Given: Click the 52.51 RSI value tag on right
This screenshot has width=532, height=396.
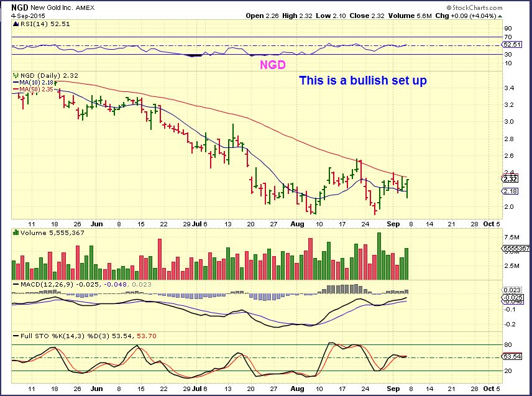Looking at the screenshot, I should [x=510, y=45].
